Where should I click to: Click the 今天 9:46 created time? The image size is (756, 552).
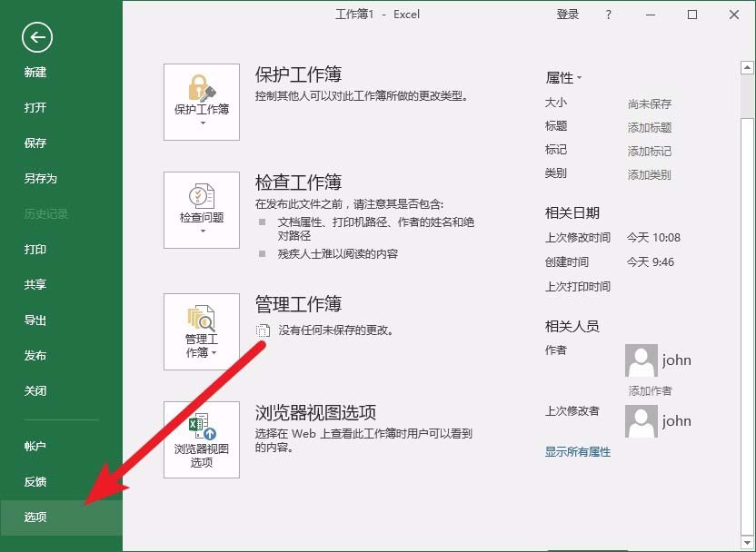coord(650,262)
